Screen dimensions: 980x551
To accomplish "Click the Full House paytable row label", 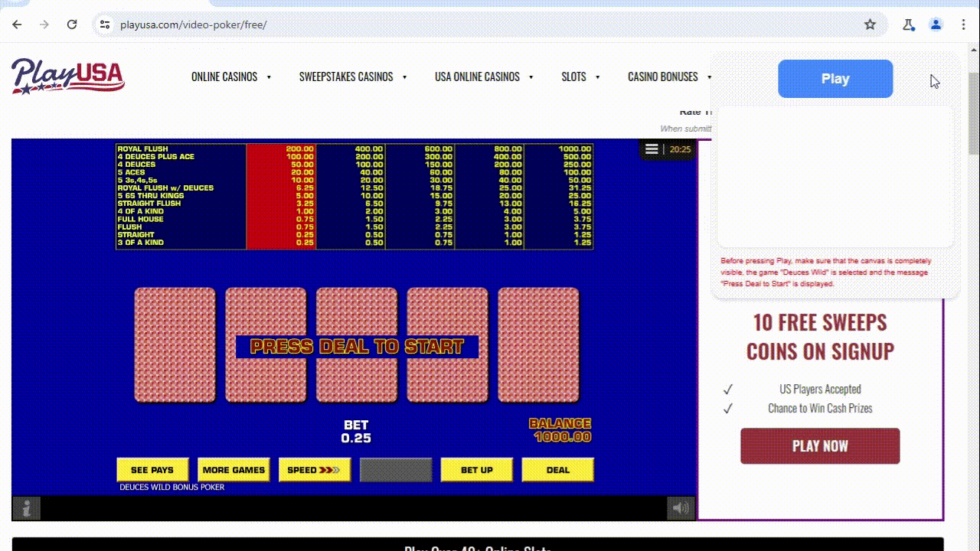I will tap(141, 219).
